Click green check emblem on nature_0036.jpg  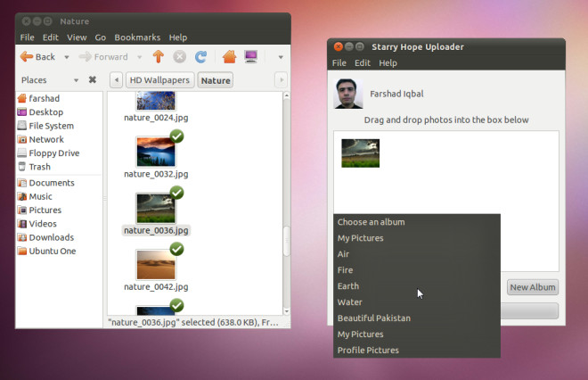[x=176, y=193]
